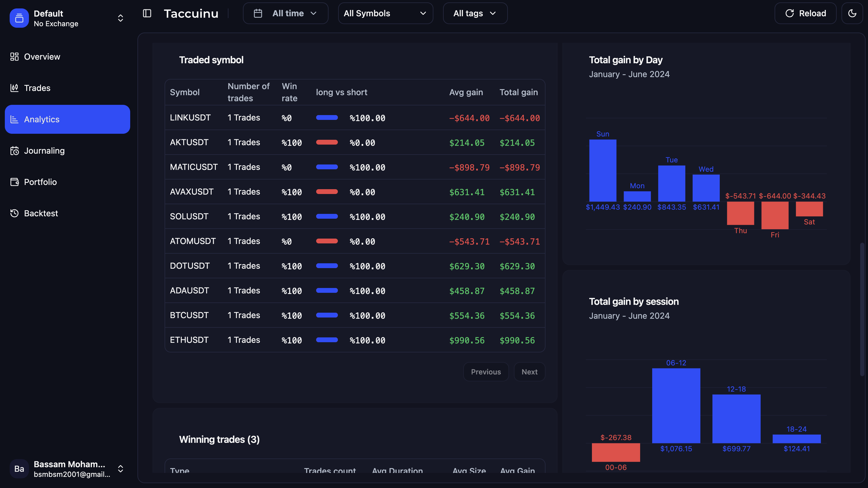Expand the All Symbols dropdown
The image size is (868, 488).
pos(385,14)
